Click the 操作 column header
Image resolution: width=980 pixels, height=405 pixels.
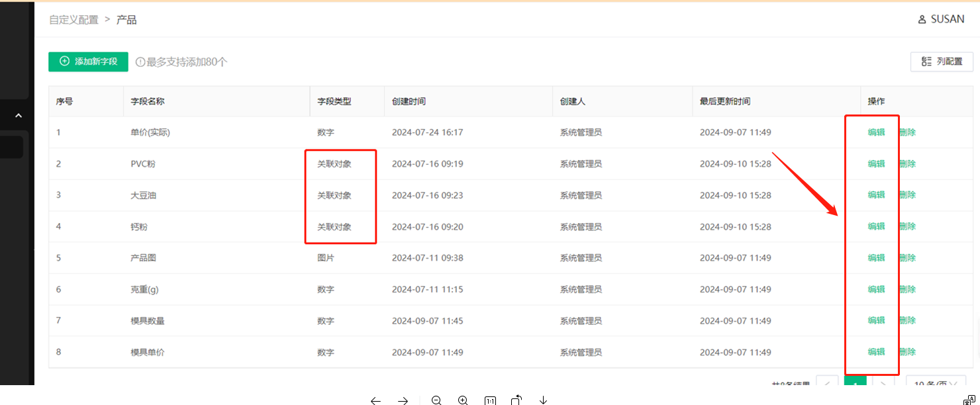pyautogui.click(x=876, y=101)
